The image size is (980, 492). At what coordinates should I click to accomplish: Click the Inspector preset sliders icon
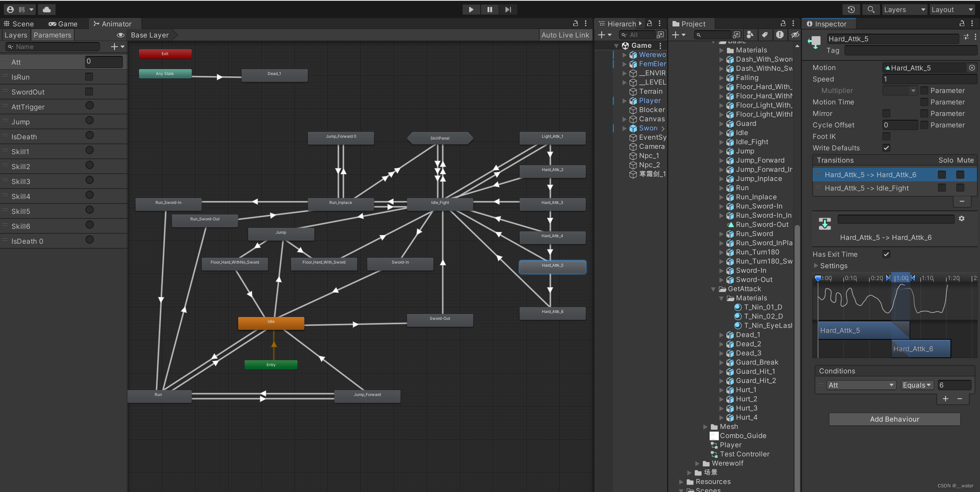(x=966, y=37)
